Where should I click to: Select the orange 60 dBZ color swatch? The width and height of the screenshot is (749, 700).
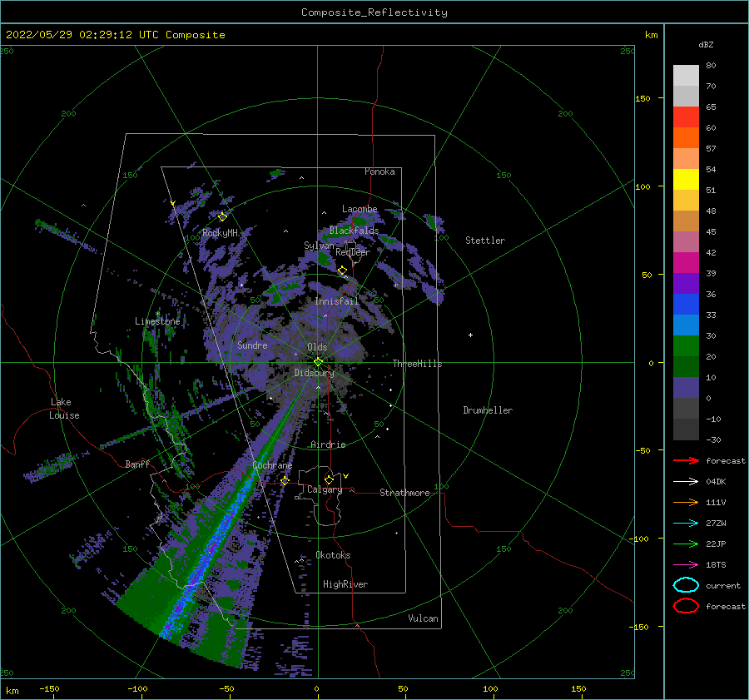[686, 137]
